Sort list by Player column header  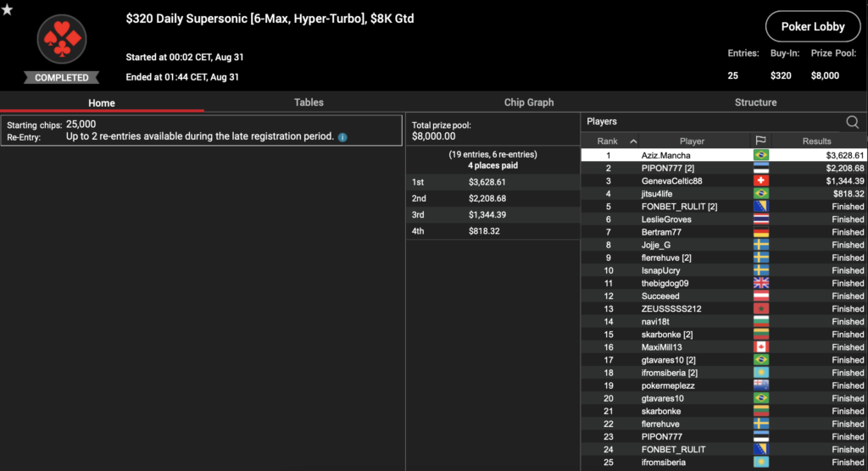691,141
